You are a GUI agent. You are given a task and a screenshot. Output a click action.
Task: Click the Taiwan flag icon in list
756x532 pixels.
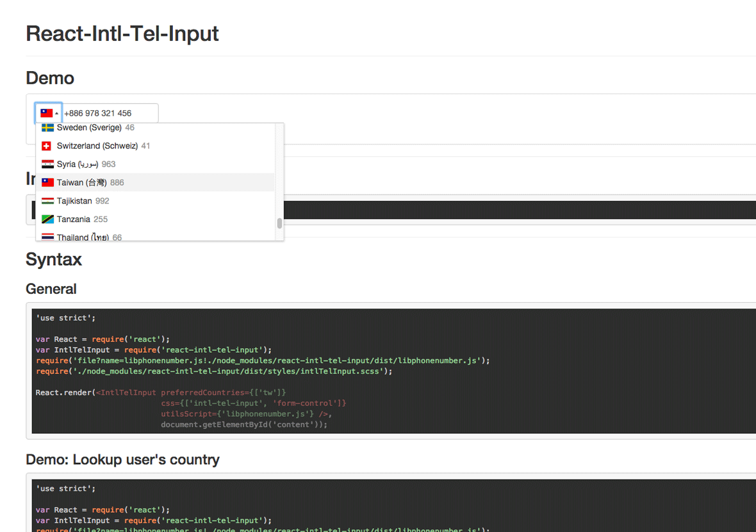(x=47, y=182)
